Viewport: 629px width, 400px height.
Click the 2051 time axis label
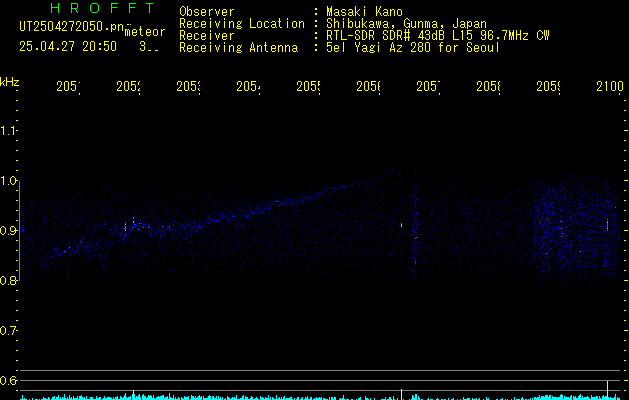[68, 86]
